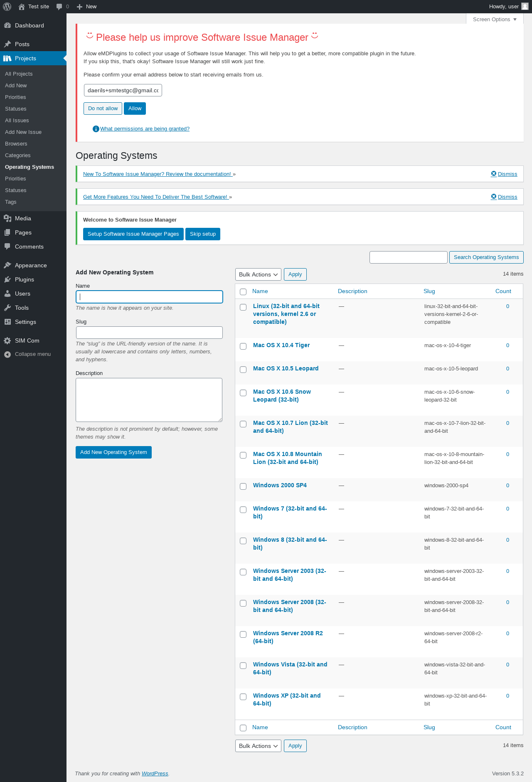Open Browsers submenu item

[16, 143]
